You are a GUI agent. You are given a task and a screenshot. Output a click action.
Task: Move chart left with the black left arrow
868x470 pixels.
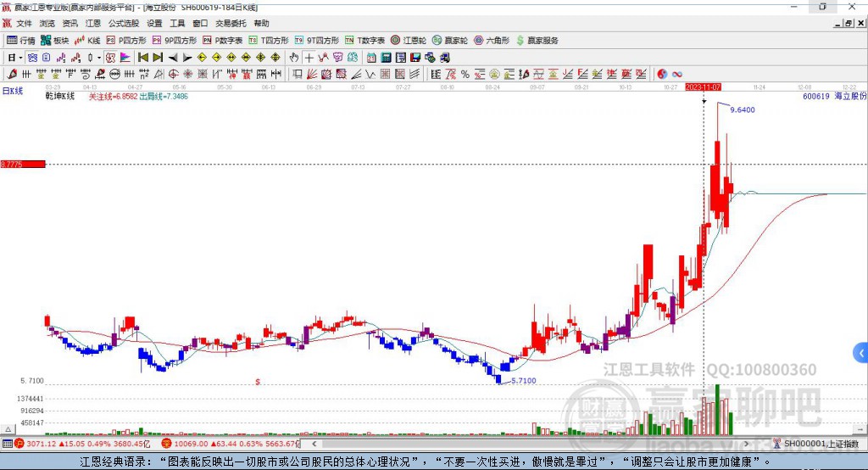pyautogui.click(x=173, y=58)
